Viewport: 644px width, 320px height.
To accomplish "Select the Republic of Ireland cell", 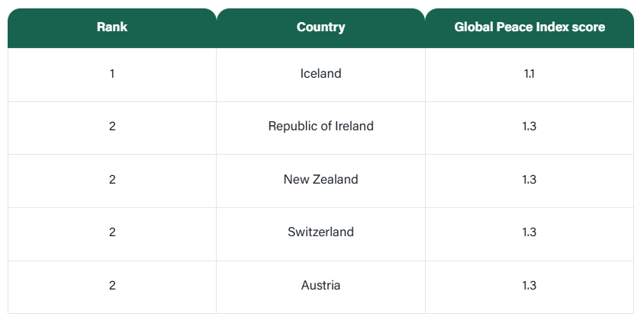I will (320, 126).
